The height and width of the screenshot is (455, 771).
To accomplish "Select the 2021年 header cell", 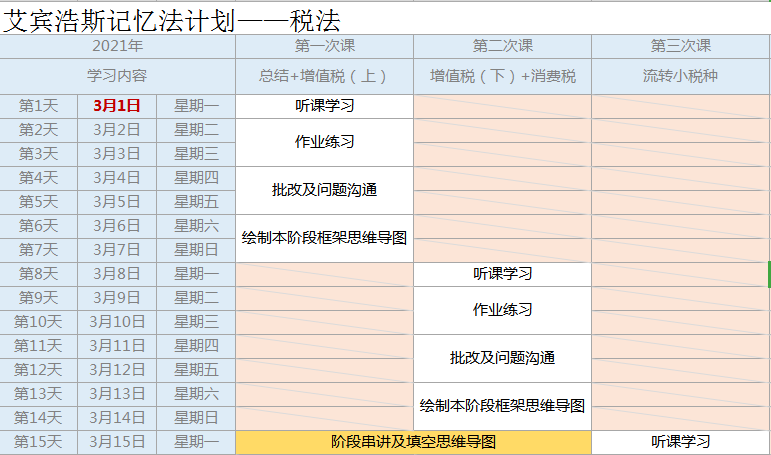I will [x=118, y=46].
